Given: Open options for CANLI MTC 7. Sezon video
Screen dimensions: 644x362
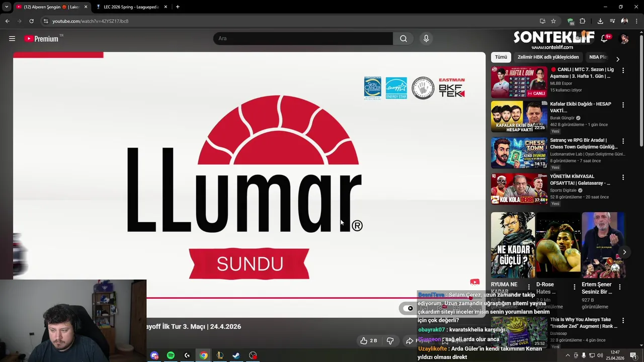Looking at the screenshot, I should (x=623, y=71).
